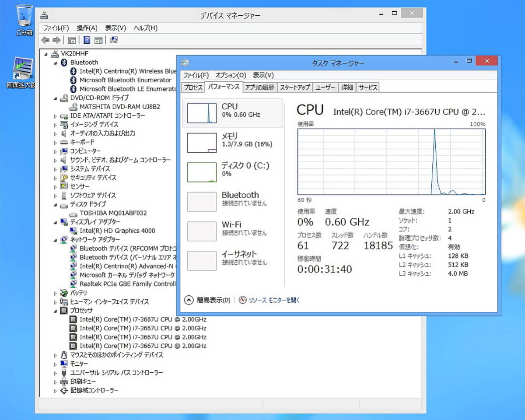The height and width of the screenshot is (420, 525).
Task: Open 表示(V) menu in Task Manager
Action: tap(263, 75)
